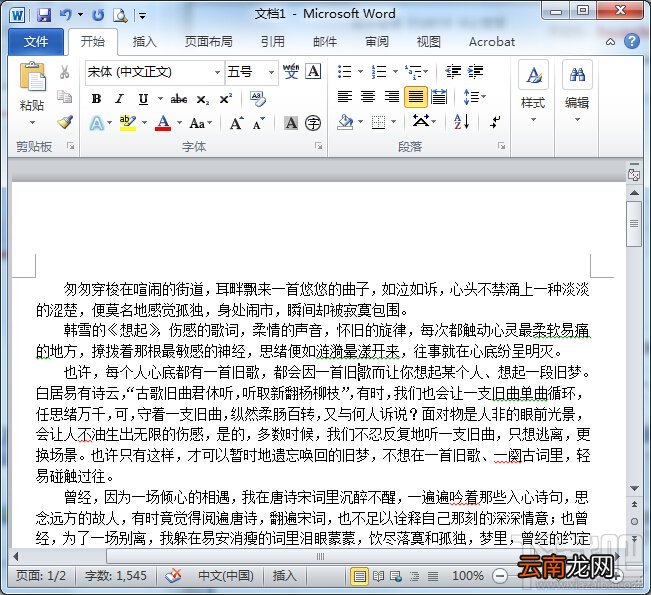Click the spelling check icon in status bar

[x=174, y=575]
